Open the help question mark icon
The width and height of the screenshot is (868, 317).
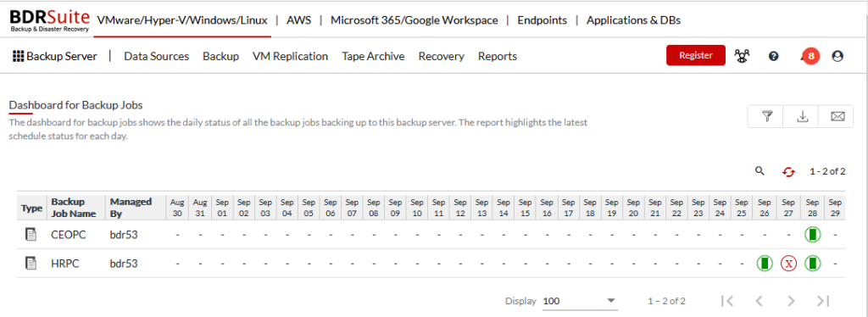(773, 56)
